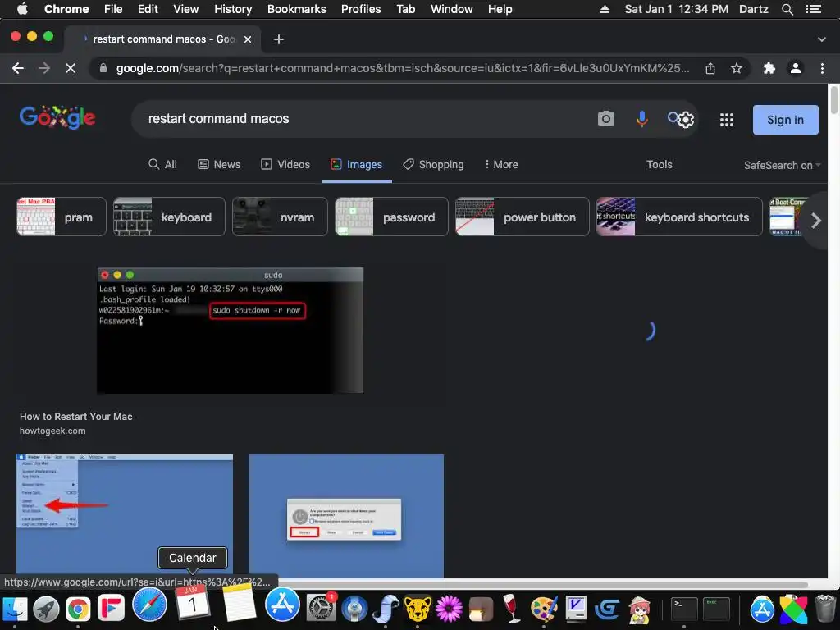Open new tab with plus button
This screenshot has width=840, height=630.
click(279, 39)
